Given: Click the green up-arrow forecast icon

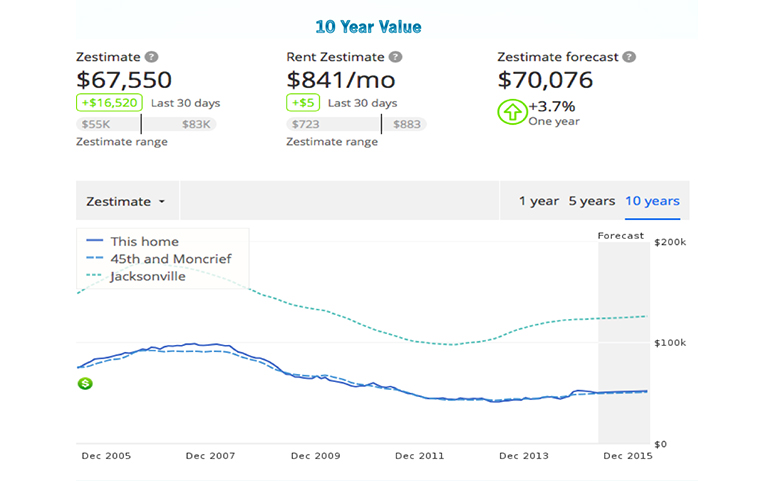Looking at the screenshot, I should pos(512,112).
